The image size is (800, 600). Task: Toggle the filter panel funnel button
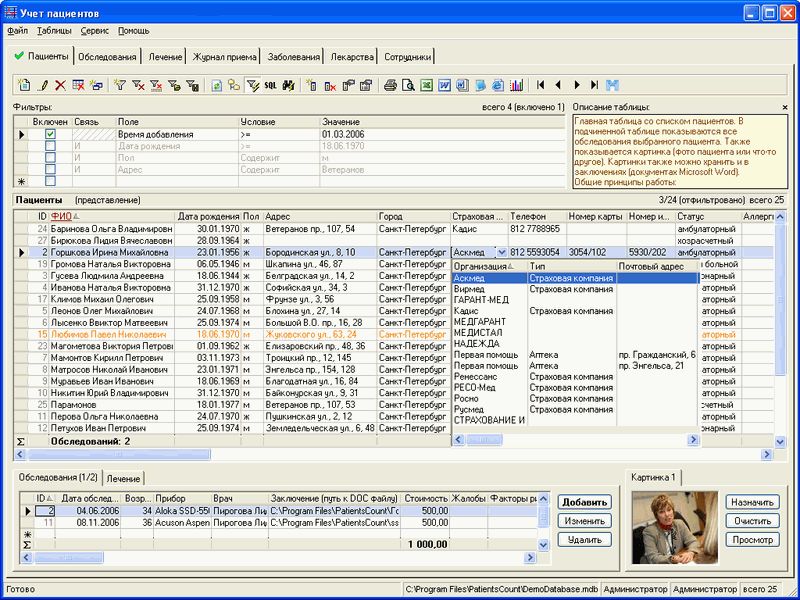coord(253,85)
